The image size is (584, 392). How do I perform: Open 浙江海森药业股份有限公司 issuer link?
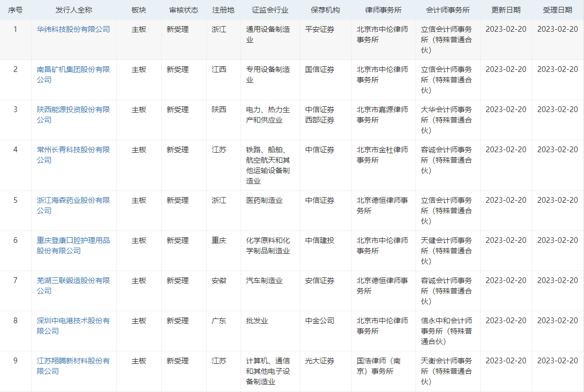point(74,206)
